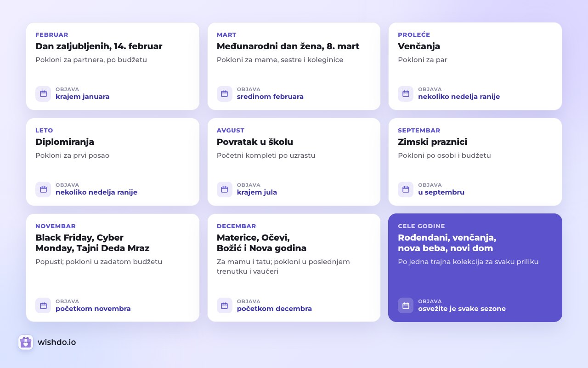
Task: Click 'Početni kompleti po uzrastu' description
Action: 266,155
